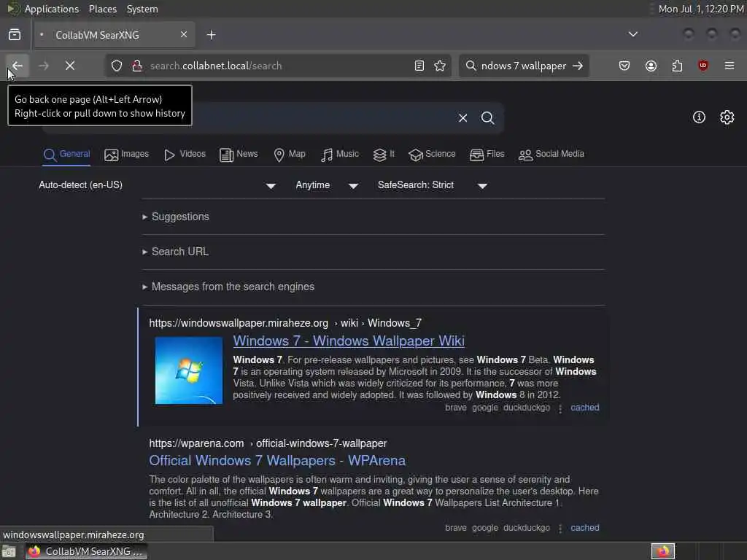747x560 pixels.
Task: Click the show desktop icon in taskbar
Action: click(9, 552)
